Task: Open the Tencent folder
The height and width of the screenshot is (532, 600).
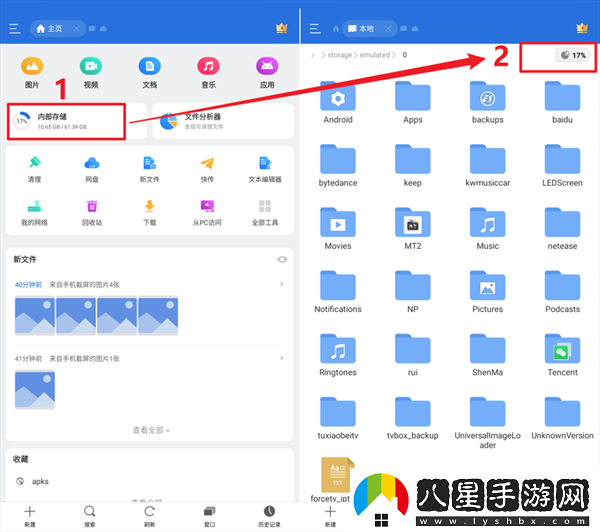Action: coord(562,355)
